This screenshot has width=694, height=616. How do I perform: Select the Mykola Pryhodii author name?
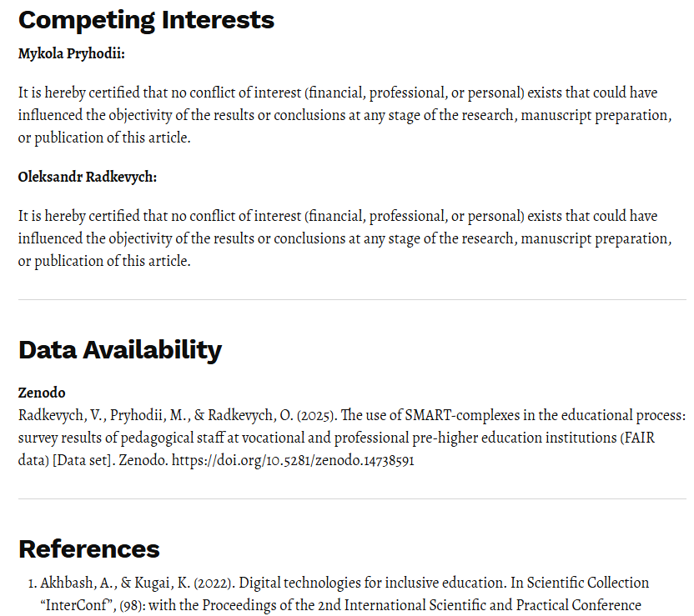tap(71, 54)
